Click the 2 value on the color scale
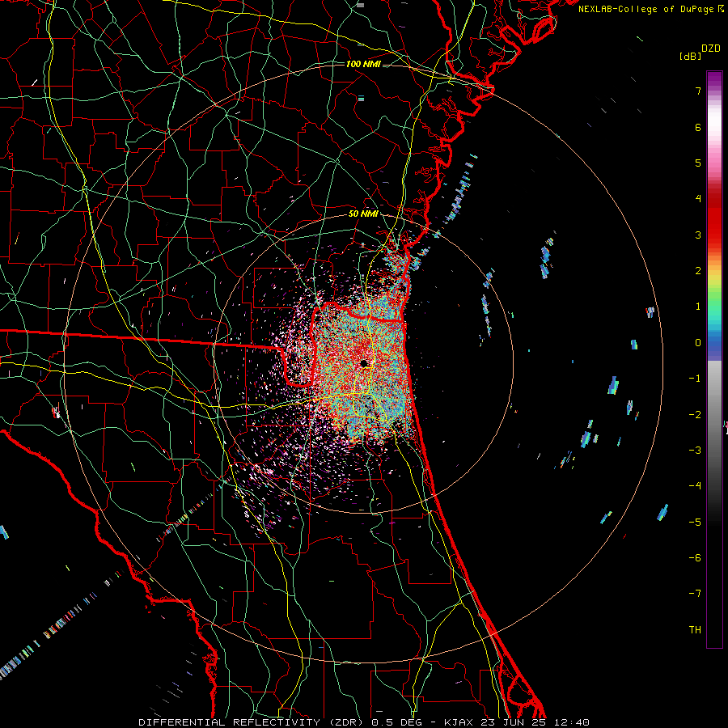The height and width of the screenshot is (728, 728). click(x=698, y=271)
